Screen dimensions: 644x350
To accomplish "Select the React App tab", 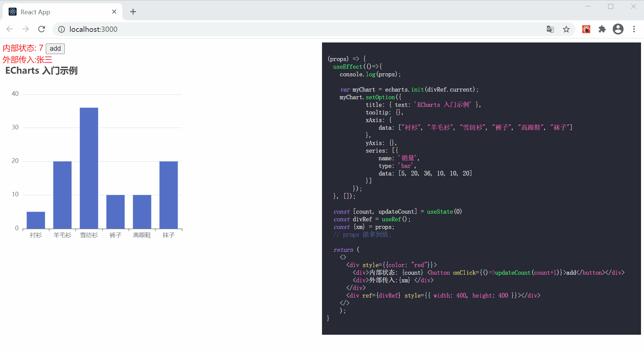I will [x=62, y=12].
